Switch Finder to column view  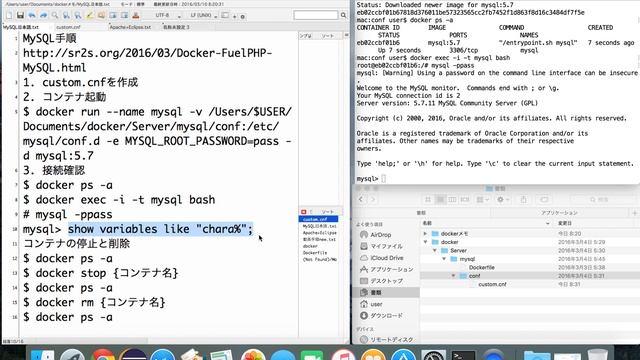tap(452, 200)
